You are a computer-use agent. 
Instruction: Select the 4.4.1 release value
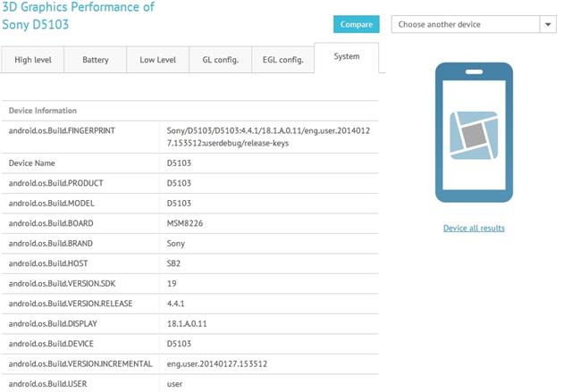(175, 303)
